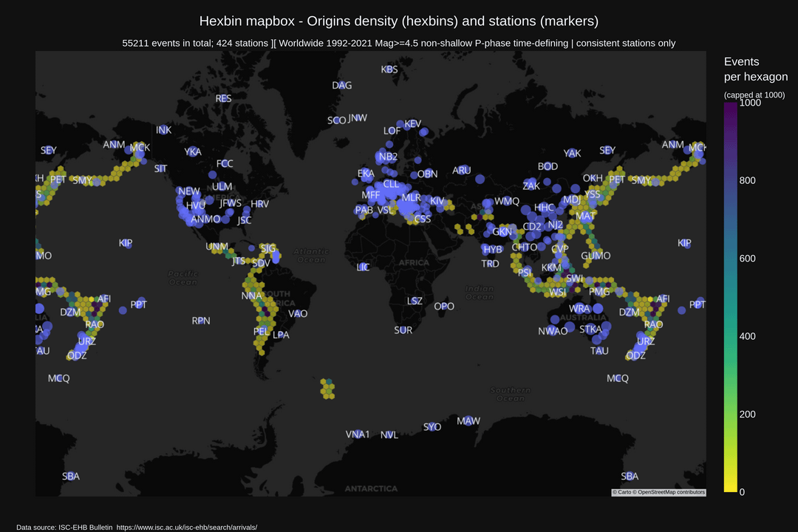The height and width of the screenshot is (532, 798).
Task: Select the VAO station in South America
Action: coord(297,313)
